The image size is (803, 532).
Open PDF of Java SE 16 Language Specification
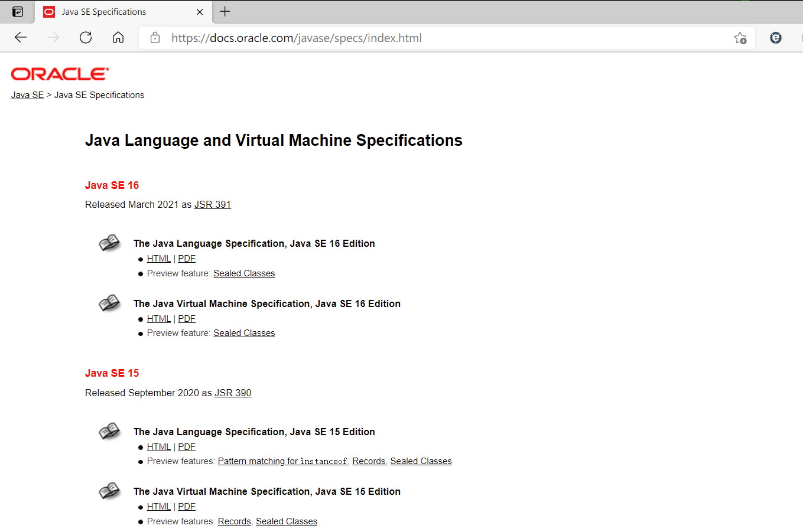point(187,259)
